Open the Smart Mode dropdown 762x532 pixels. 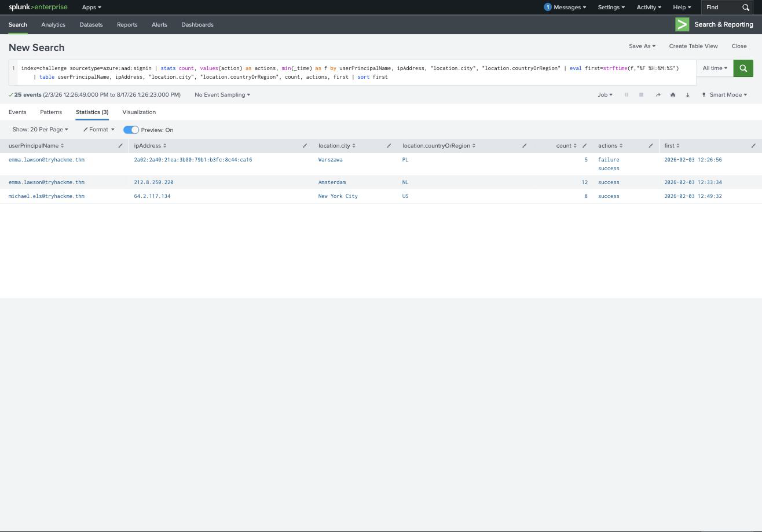(x=725, y=95)
